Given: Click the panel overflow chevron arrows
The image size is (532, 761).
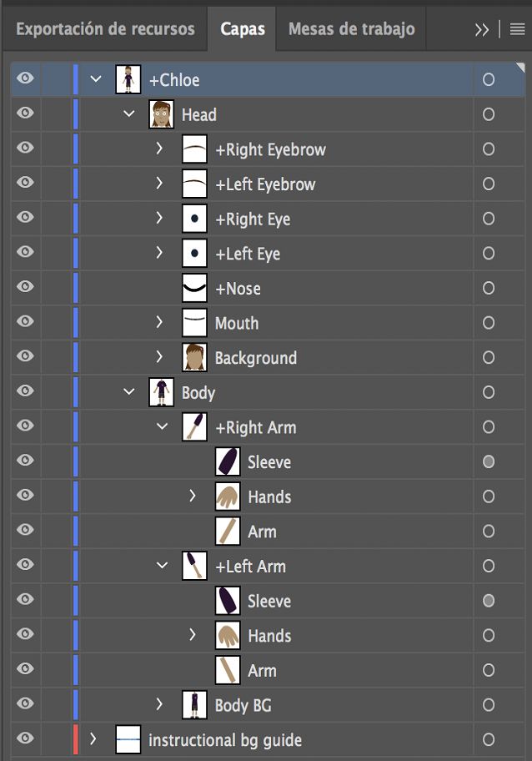Looking at the screenshot, I should (x=481, y=28).
